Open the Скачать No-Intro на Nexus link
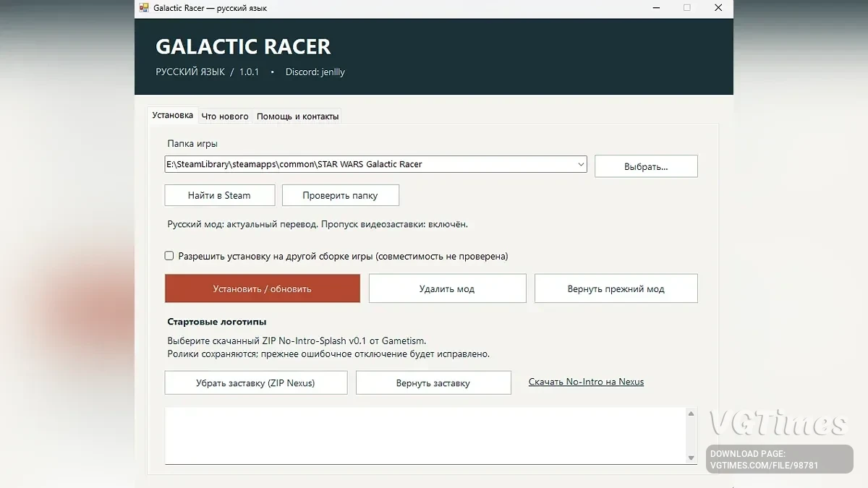The width and height of the screenshot is (868, 488). tap(586, 382)
